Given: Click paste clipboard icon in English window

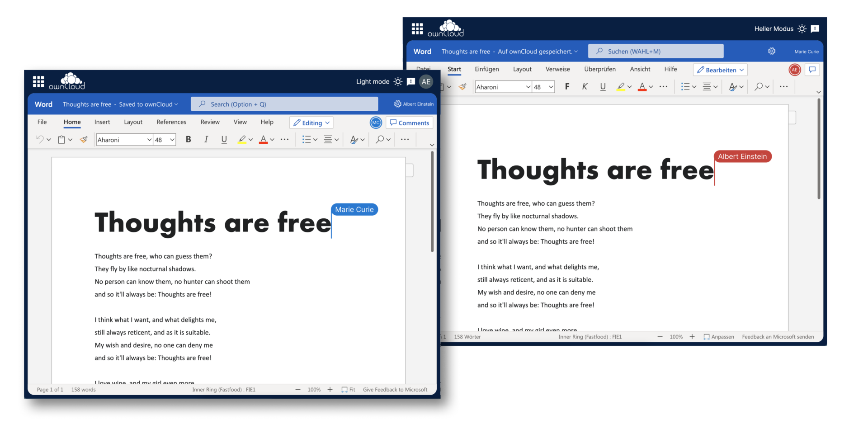Looking at the screenshot, I should coord(61,140).
